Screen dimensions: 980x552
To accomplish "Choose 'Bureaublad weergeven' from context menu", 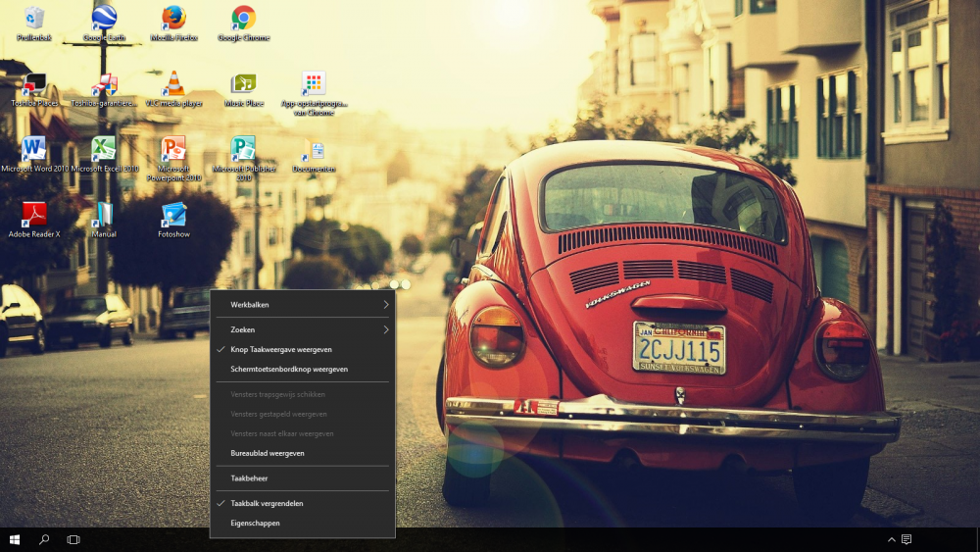I will point(268,453).
